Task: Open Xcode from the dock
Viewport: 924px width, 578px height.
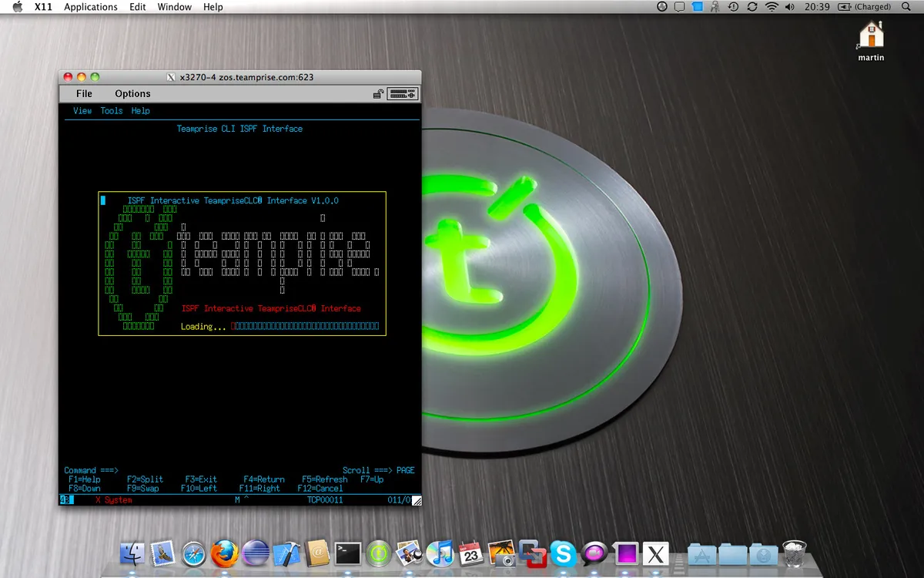Action: (286, 553)
